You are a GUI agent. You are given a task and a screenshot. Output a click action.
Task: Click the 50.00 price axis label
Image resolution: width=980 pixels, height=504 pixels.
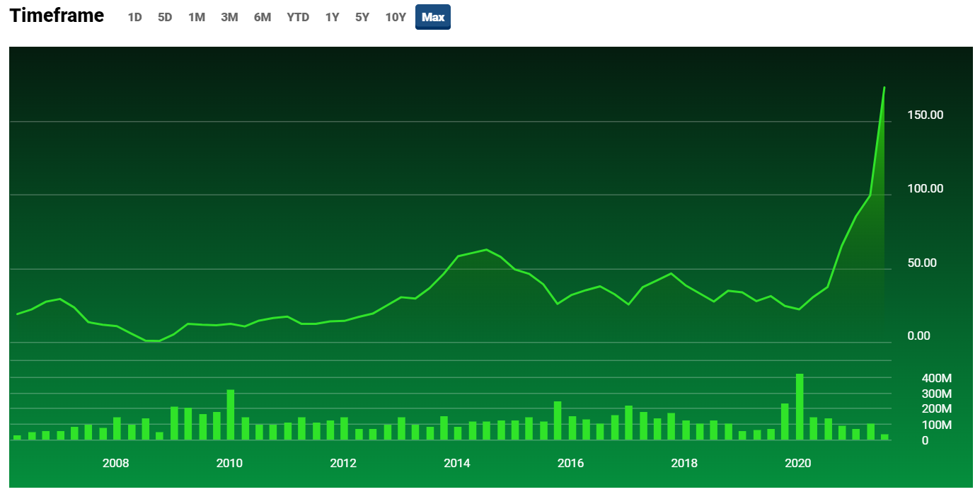922,263
